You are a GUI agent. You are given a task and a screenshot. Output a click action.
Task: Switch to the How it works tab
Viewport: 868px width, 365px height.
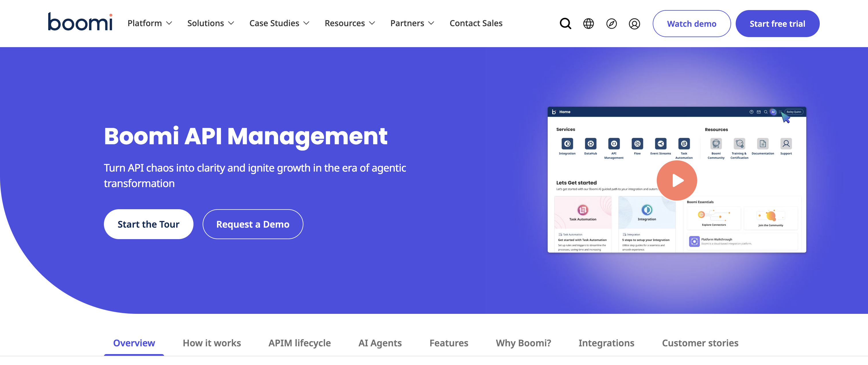coord(212,343)
